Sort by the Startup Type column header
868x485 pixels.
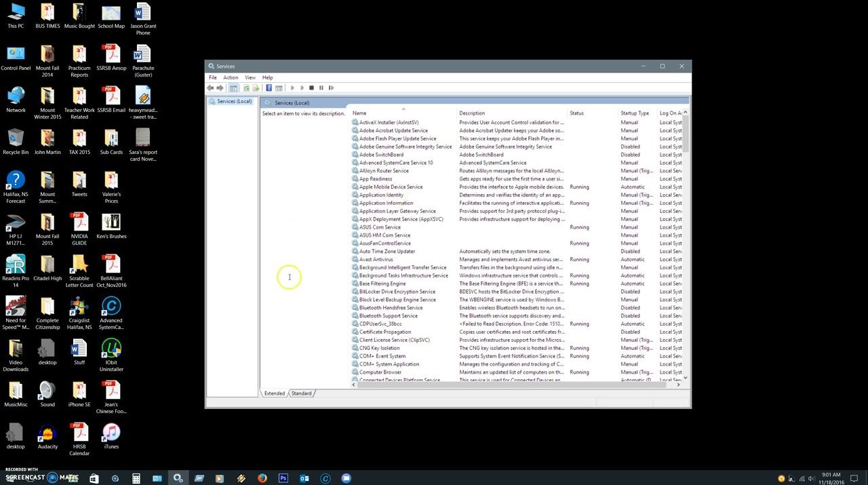pyautogui.click(x=635, y=113)
